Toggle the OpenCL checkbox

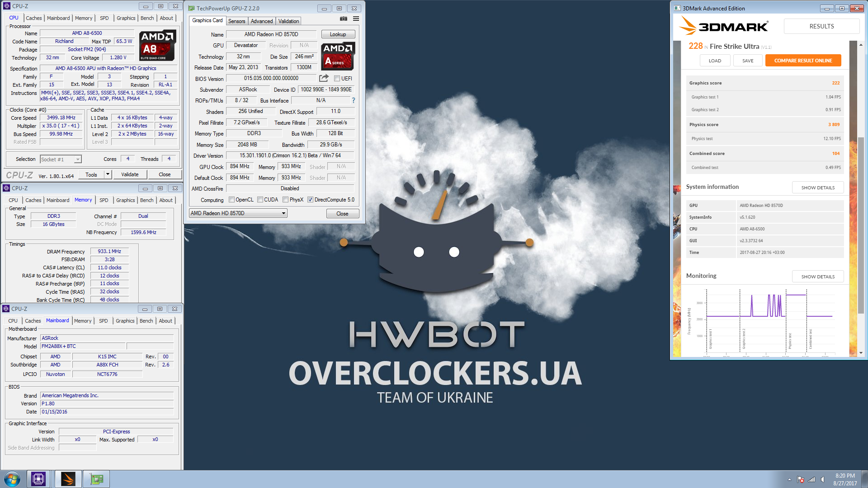231,200
